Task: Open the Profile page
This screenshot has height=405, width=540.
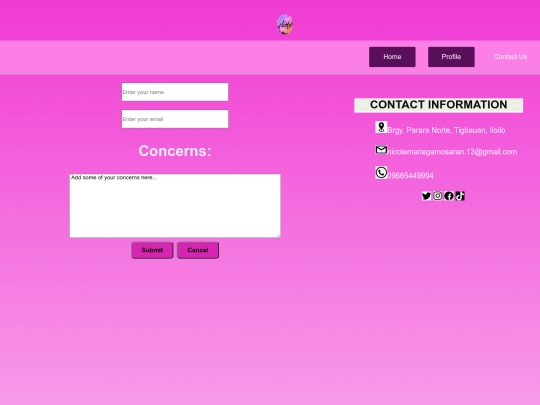Action: pos(451,57)
